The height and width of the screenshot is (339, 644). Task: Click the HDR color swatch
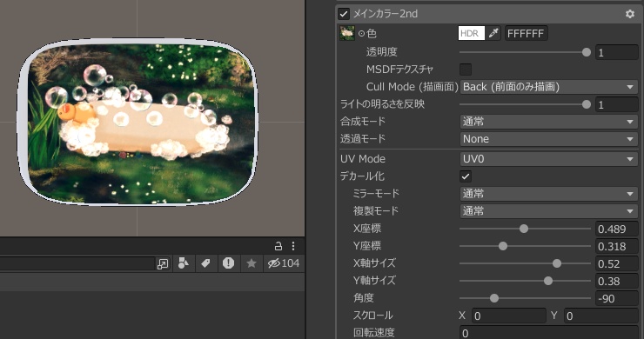click(472, 33)
